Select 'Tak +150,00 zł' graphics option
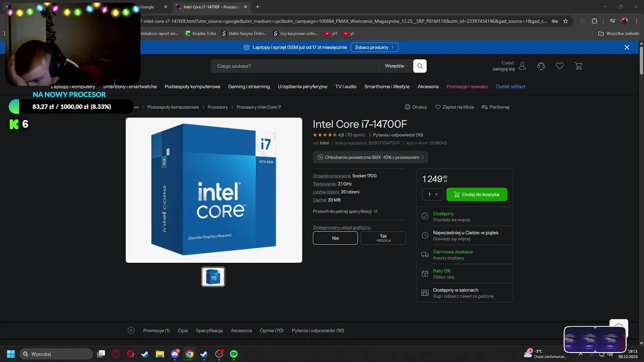Image resolution: width=644 pixels, height=362 pixels. pyautogui.click(x=383, y=238)
